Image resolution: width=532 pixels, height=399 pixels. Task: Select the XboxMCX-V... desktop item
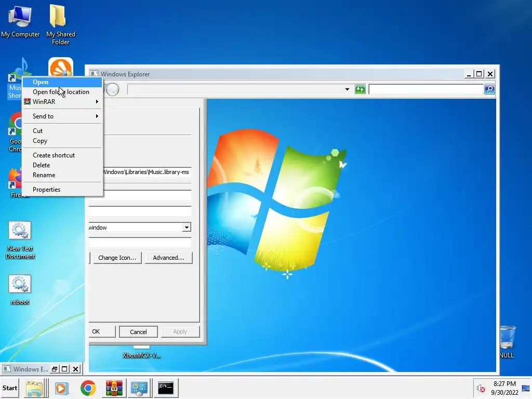(x=141, y=352)
